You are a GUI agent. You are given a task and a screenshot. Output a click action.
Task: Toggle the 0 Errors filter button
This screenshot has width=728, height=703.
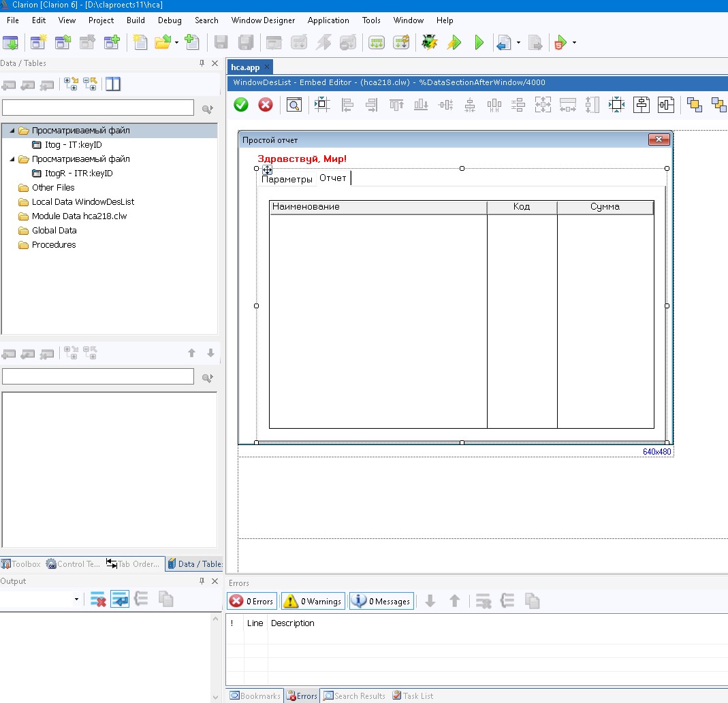[252, 601]
